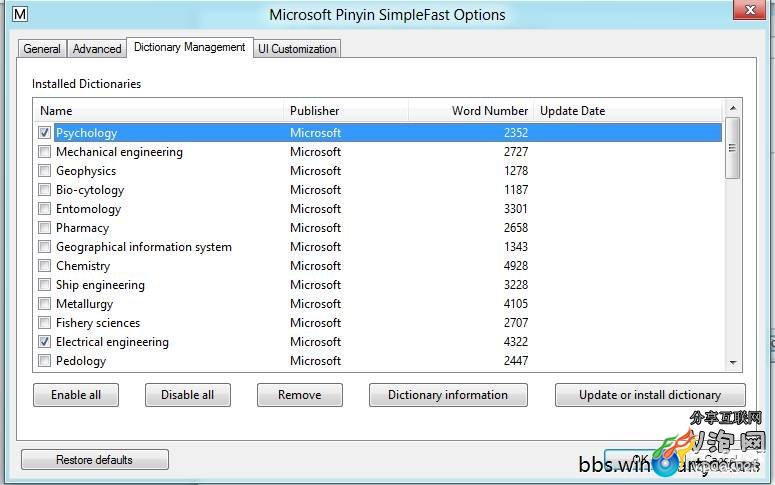
Task: Sort by Word Number column header
Action: point(471,111)
